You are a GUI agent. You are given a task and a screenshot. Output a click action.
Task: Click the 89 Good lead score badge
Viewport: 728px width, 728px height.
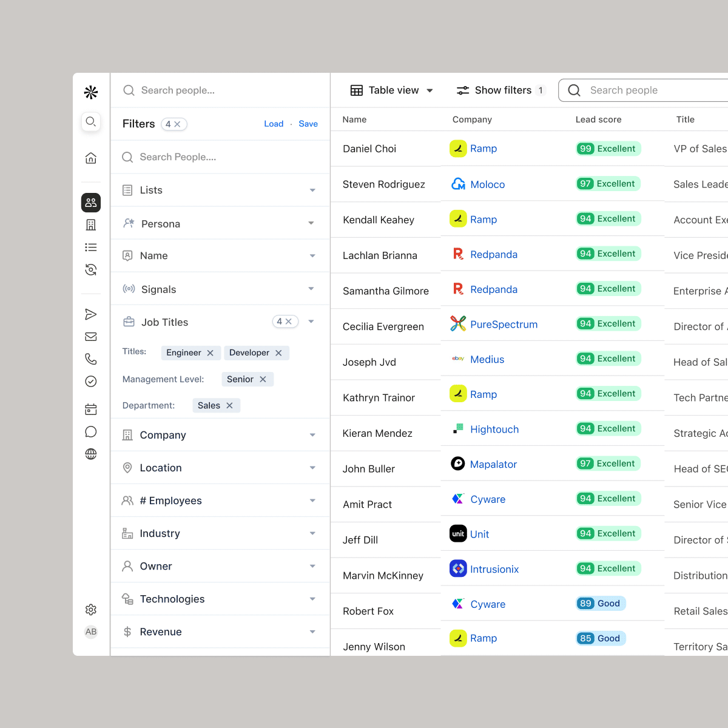[x=601, y=603]
